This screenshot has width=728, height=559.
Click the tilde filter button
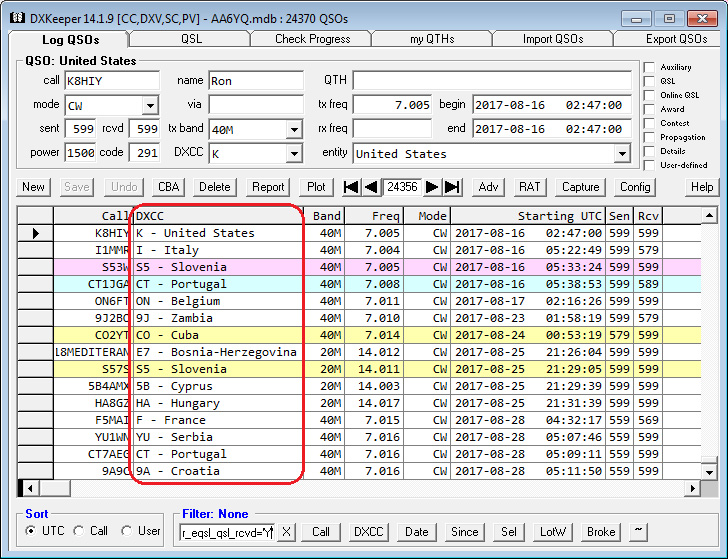point(638,532)
